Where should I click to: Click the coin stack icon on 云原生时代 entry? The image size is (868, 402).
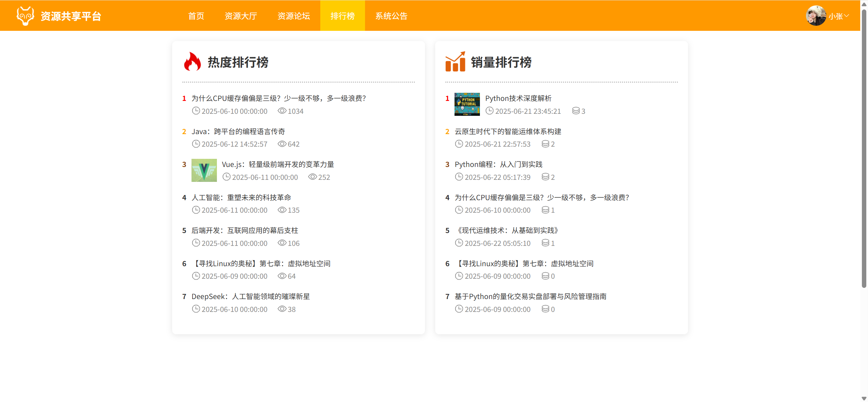click(x=545, y=144)
